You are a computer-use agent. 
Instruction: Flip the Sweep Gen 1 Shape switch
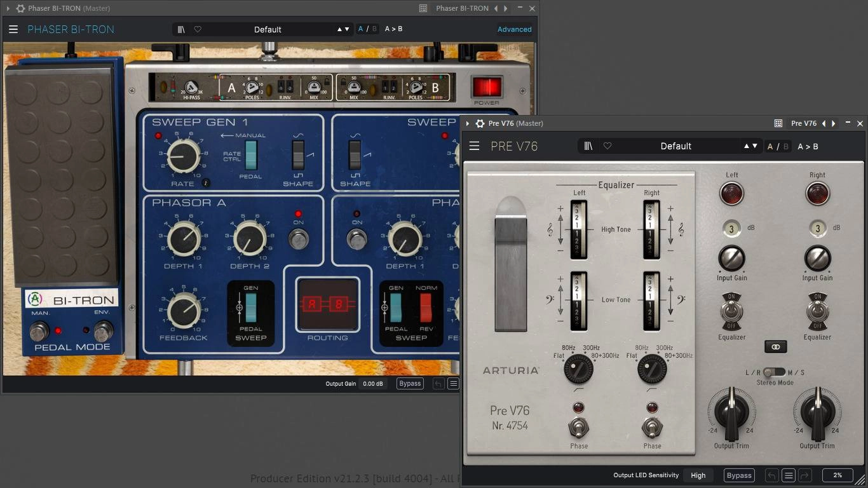click(298, 154)
